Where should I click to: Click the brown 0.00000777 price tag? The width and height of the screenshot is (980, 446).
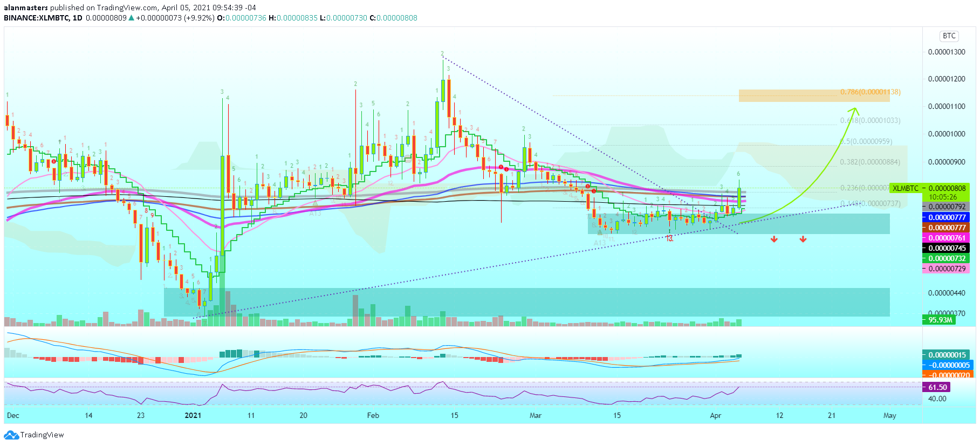click(x=947, y=228)
